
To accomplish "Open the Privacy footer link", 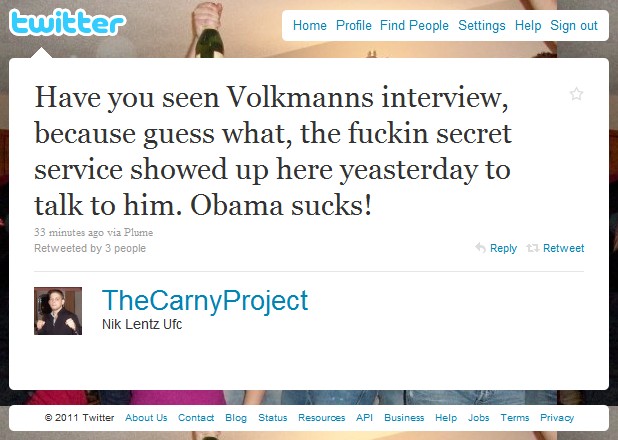I will pos(557,418).
